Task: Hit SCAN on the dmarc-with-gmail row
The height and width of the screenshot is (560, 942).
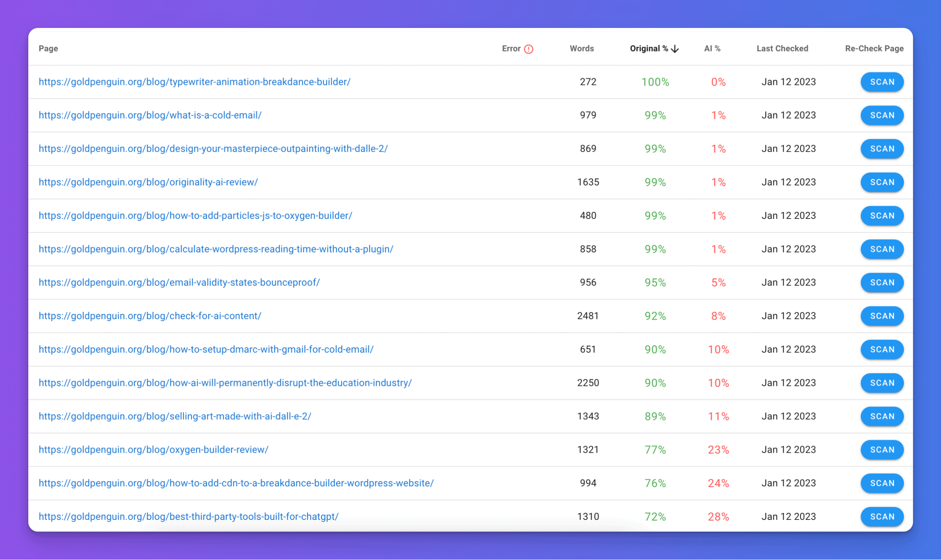Action: click(x=882, y=350)
